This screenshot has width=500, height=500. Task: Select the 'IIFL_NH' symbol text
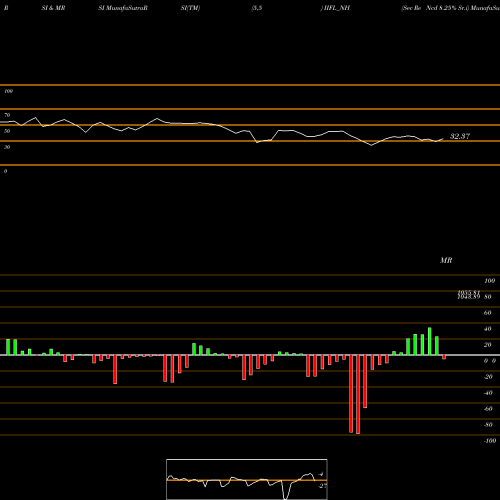(337, 8)
